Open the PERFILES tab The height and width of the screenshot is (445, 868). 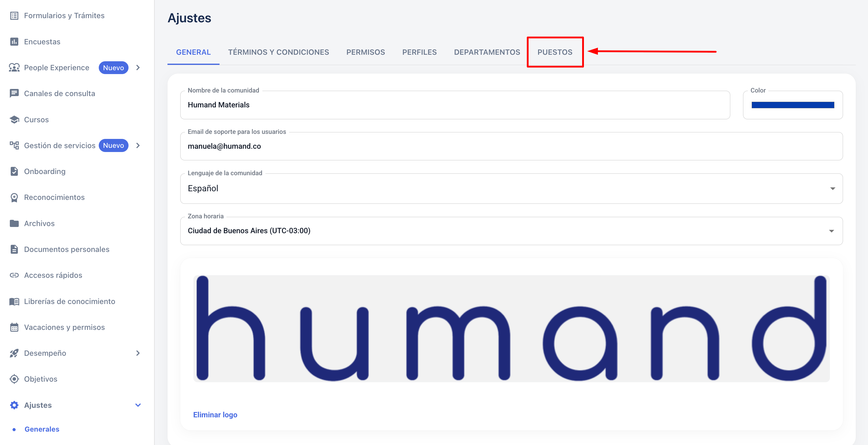pos(419,52)
